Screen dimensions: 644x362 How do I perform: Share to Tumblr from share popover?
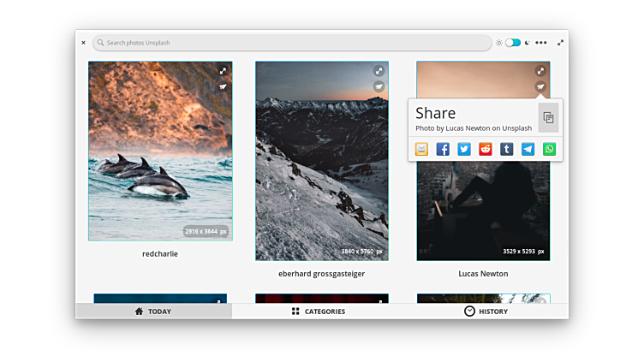507,149
